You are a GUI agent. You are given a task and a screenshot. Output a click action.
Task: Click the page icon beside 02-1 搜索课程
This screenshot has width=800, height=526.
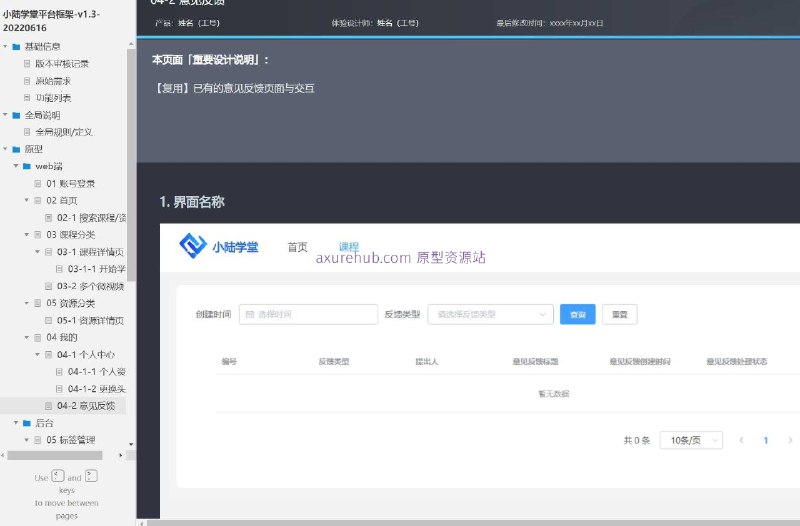coord(48,218)
